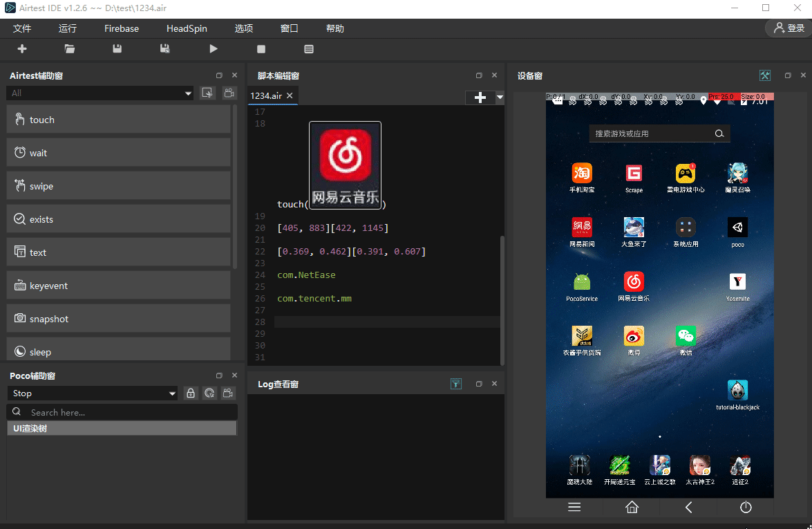Open the Firebase menu
This screenshot has height=529, width=812.
pos(121,28)
